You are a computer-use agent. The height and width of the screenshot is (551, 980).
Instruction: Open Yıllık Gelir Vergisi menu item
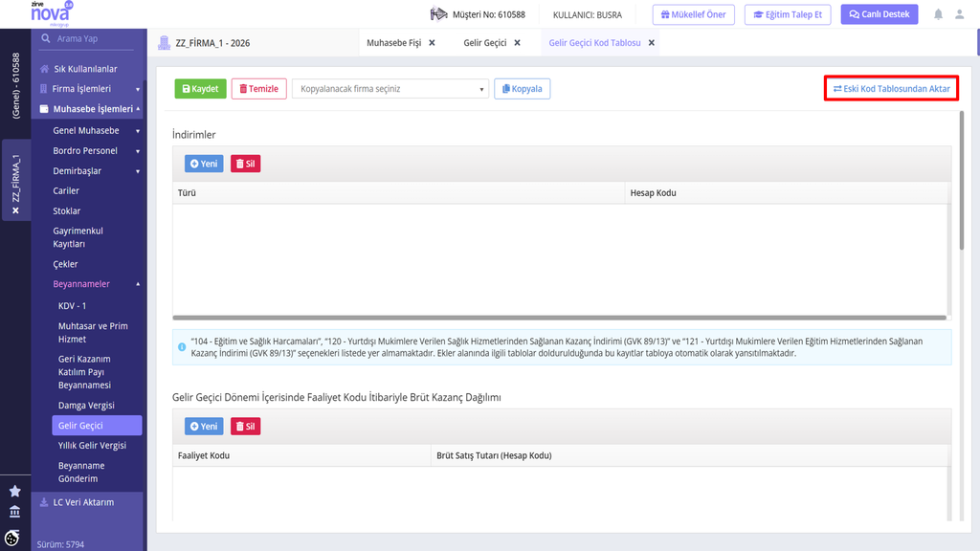point(92,446)
